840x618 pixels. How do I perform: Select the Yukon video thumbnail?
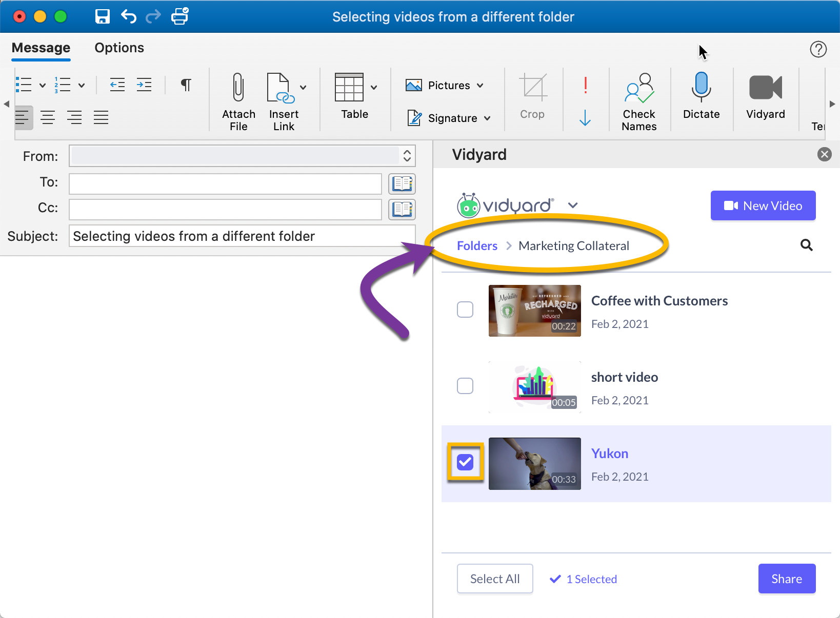pos(534,464)
